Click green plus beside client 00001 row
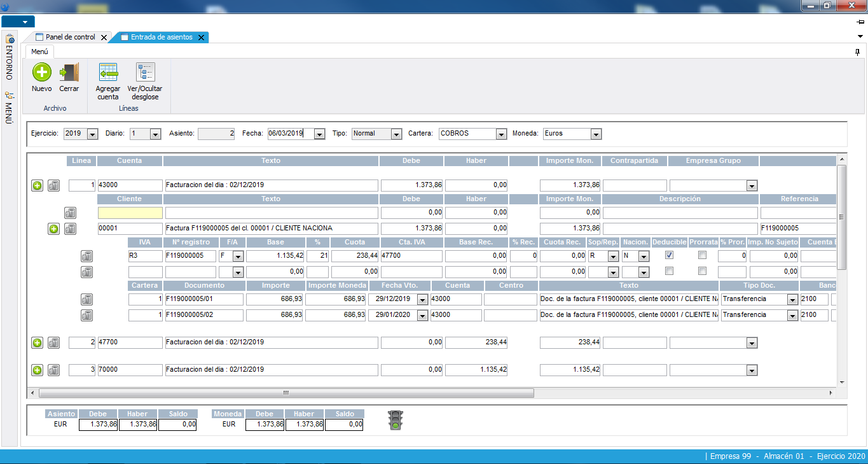Image resolution: width=868 pixels, height=464 pixels. 53,228
